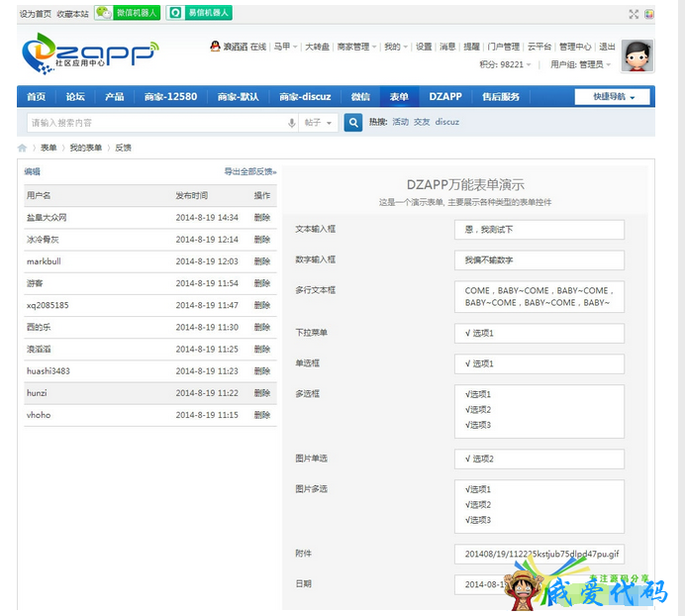Click the voice search microphone icon
The height and width of the screenshot is (616, 685).
tap(291, 123)
